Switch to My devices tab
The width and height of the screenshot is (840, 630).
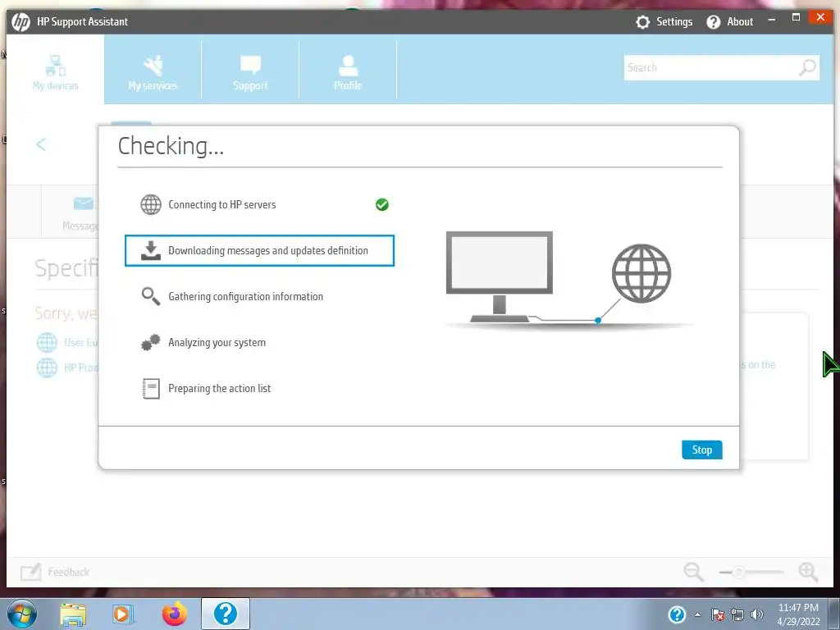pyautogui.click(x=55, y=73)
